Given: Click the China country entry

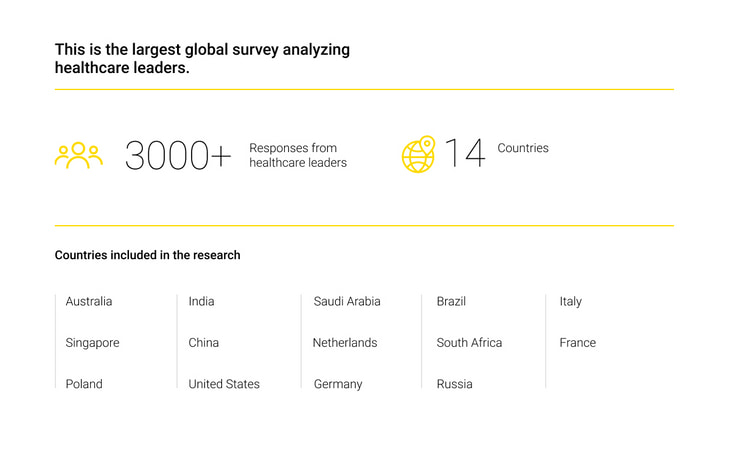Looking at the screenshot, I should point(203,343).
